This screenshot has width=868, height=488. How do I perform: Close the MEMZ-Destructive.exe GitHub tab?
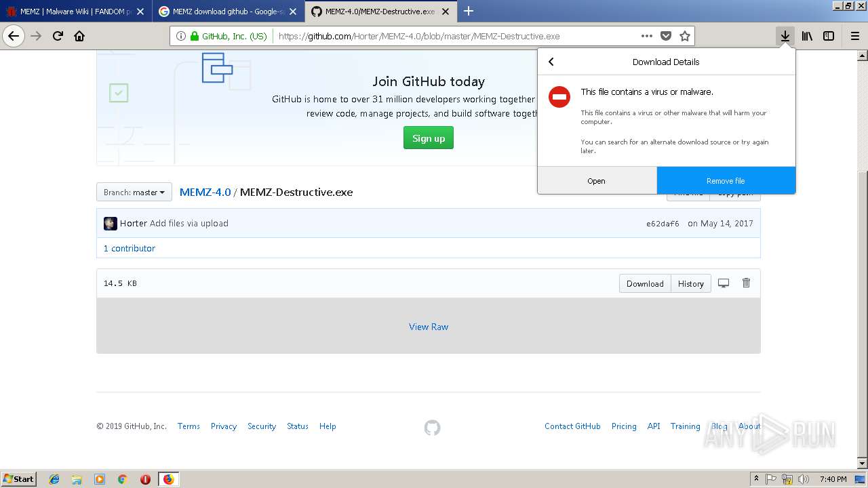click(x=446, y=12)
